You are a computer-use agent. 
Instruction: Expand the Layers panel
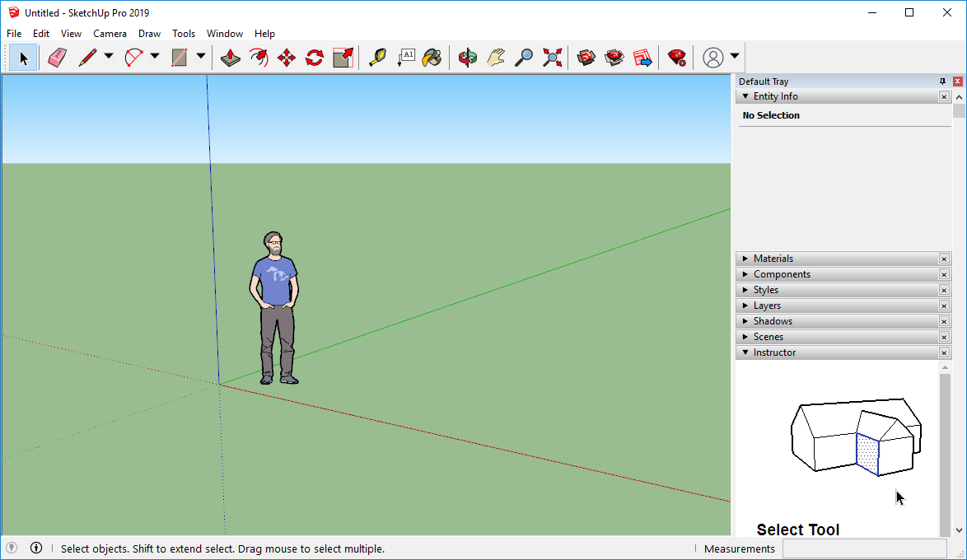pyautogui.click(x=745, y=306)
